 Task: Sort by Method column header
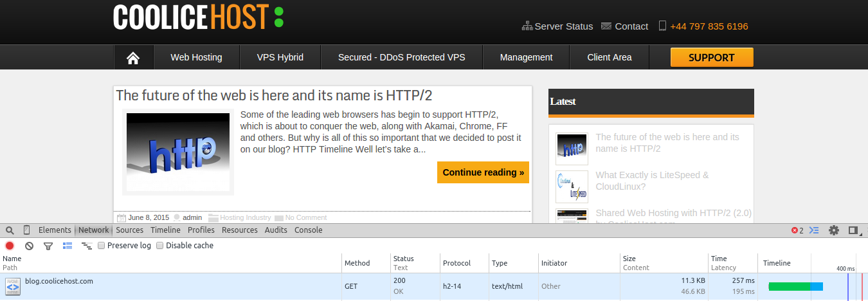point(366,263)
